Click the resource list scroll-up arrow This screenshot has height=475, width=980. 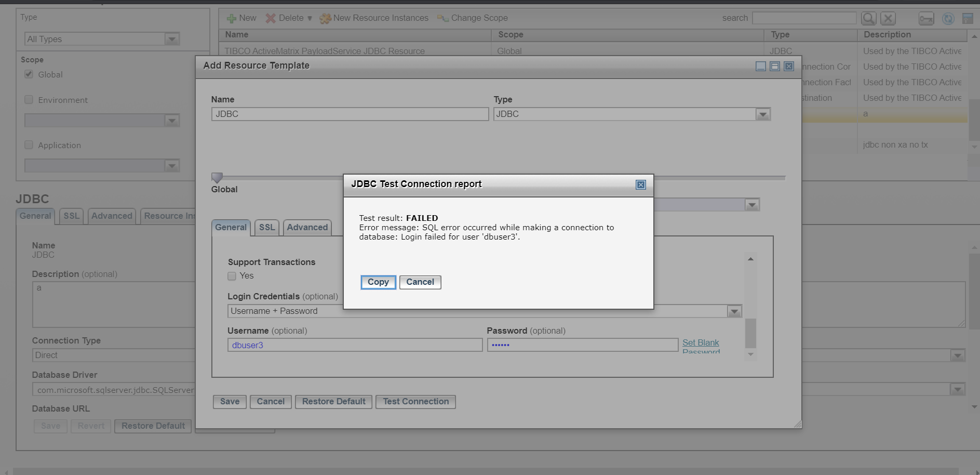974,36
